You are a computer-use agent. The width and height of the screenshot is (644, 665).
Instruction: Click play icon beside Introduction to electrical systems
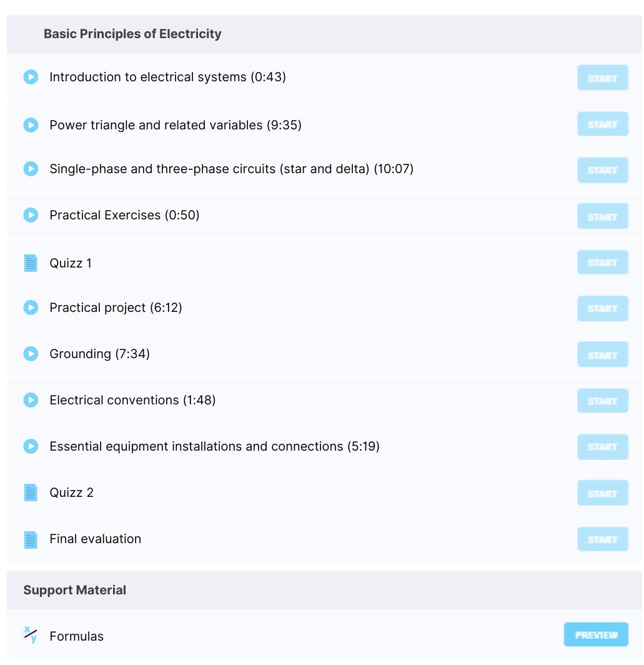pyautogui.click(x=31, y=77)
